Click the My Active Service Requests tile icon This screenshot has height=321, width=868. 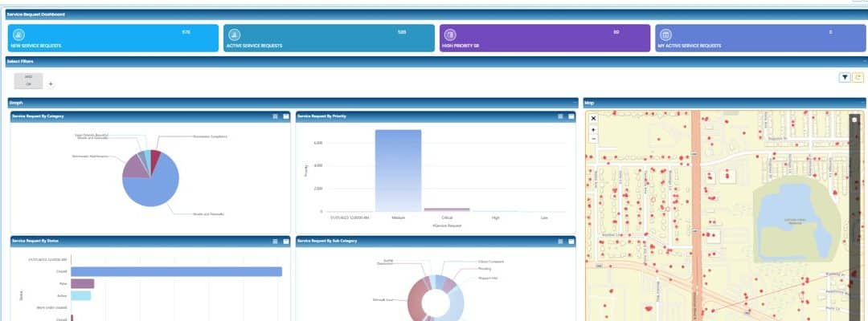[665, 35]
